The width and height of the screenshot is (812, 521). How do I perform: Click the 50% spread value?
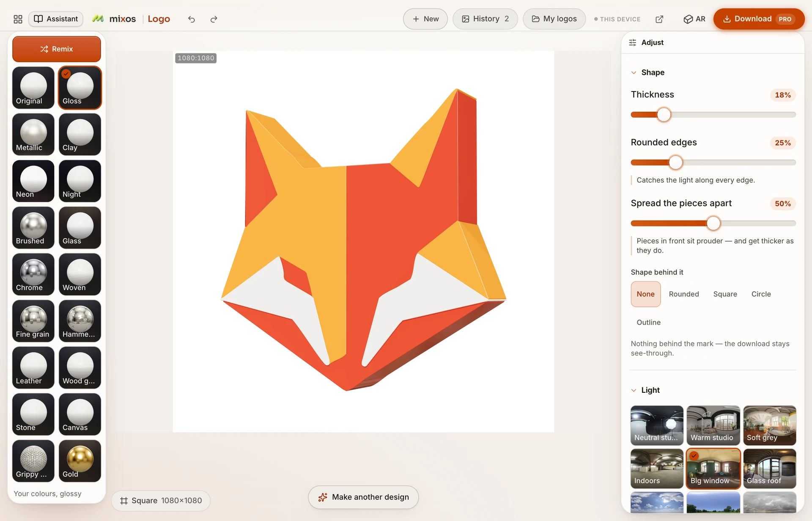point(783,204)
